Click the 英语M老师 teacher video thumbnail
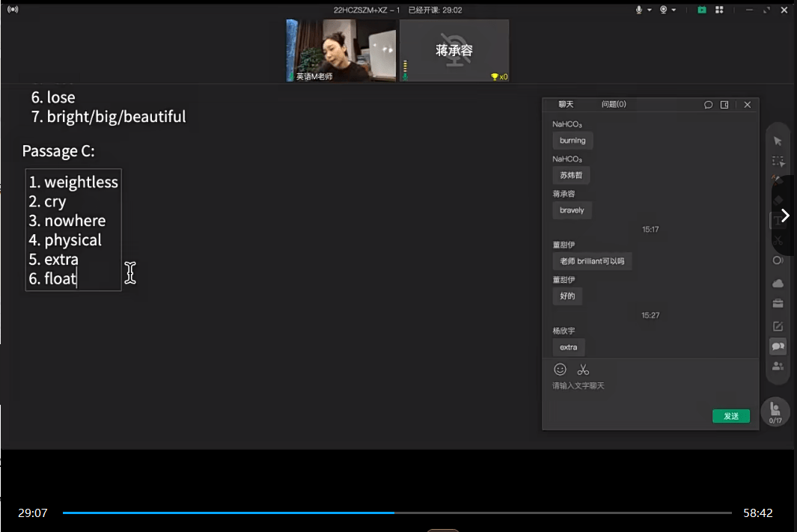Screen dimensions: 797x532 click(x=341, y=50)
